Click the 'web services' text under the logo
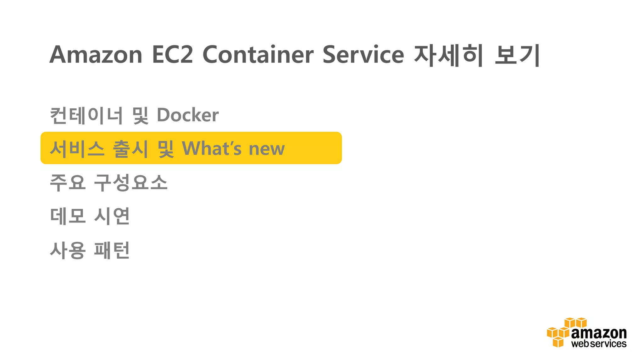This screenshot has width=644, height=362. pyautogui.click(x=599, y=344)
